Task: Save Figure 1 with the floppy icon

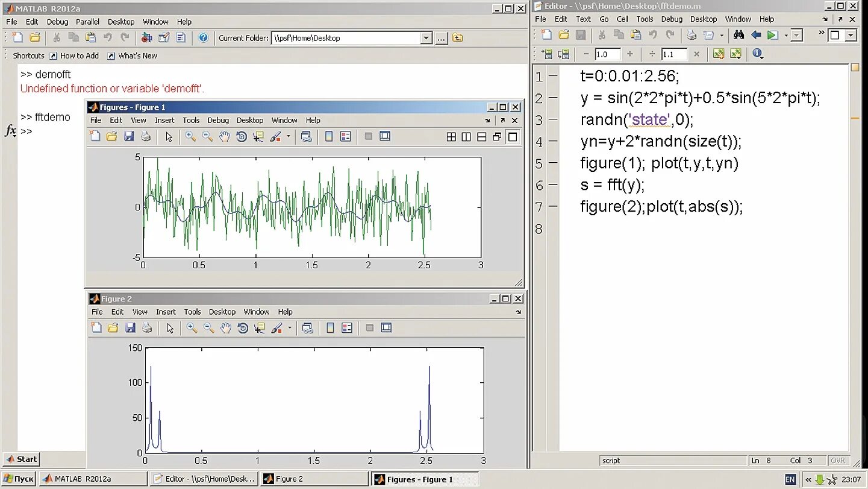Action: 129,137
